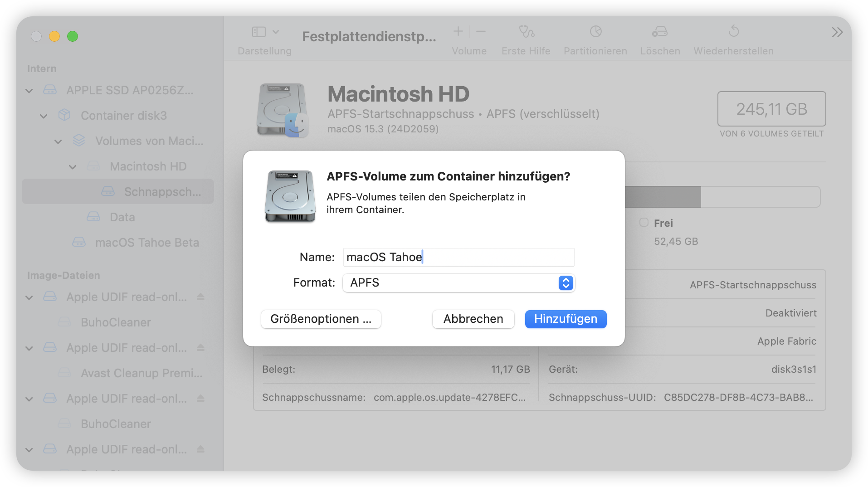The height and width of the screenshot is (487, 868).
Task: Click the Wiederherstellen restore tool
Action: click(733, 31)
